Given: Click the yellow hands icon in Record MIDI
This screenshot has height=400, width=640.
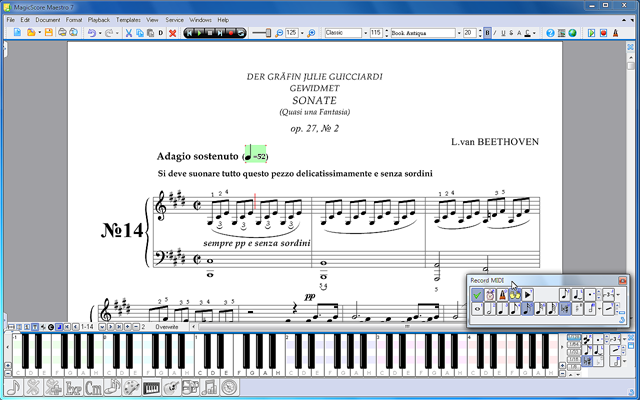Looking at the screenshot, I should coord(515,294).
